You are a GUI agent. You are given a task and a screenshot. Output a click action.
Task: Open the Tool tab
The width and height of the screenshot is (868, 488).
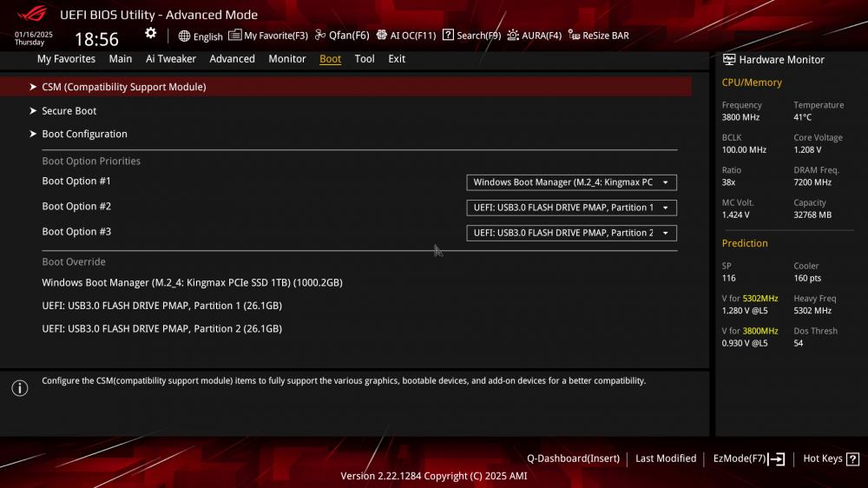pyautogui.click(x=365, y=59)
